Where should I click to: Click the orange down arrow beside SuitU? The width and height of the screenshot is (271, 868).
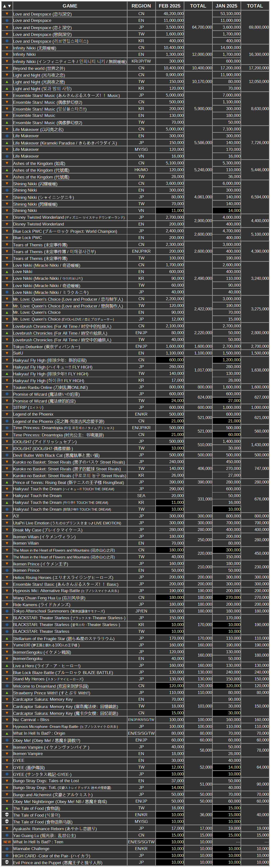pyautogui.click(x=7, y=353)
